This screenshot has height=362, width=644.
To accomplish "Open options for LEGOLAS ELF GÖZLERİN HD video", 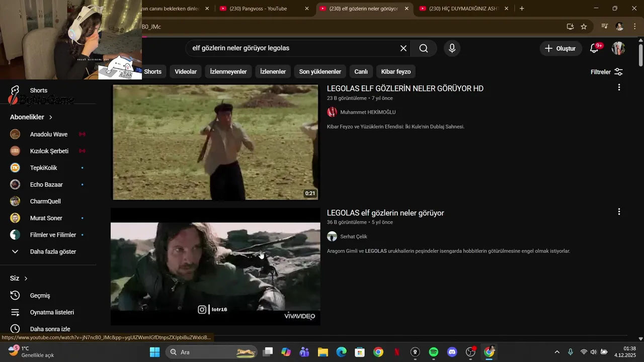I will coord(619,87).
